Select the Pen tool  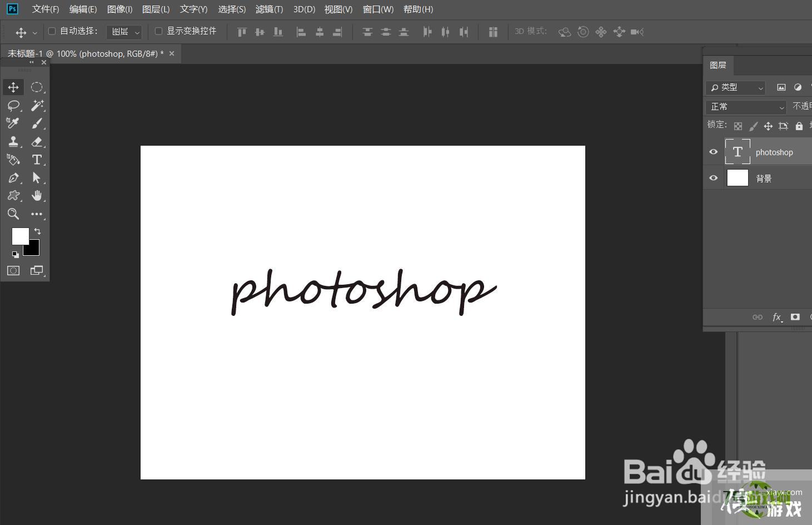pyautogui.click(x=13, y=178)
